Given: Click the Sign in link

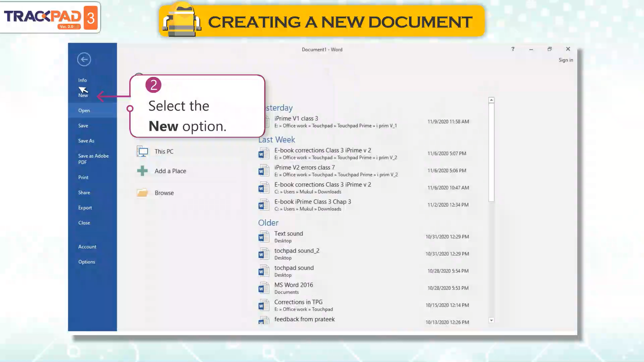Looking at the screenshot, I should 566,60.
